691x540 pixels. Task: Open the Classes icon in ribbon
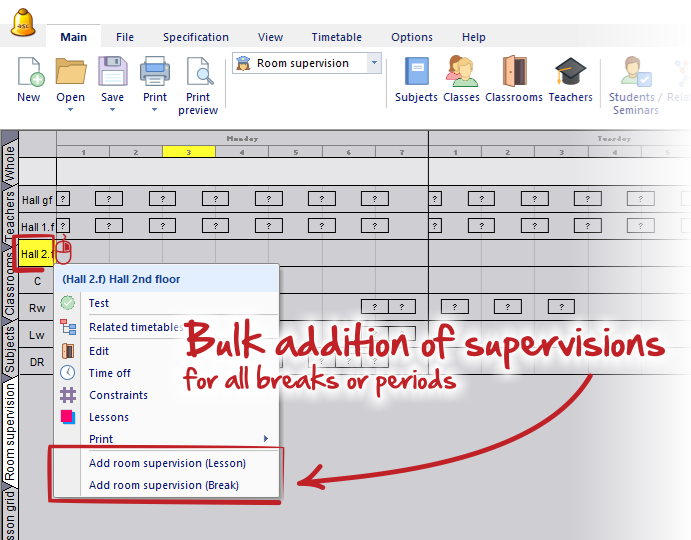(x=461, y=73)
